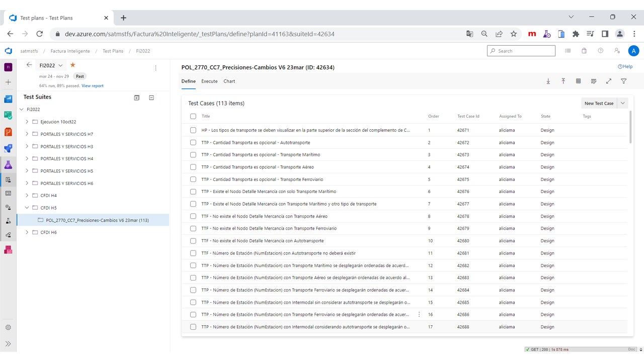Open the column options icon
The image size is (644, 362).
point(594,81)
